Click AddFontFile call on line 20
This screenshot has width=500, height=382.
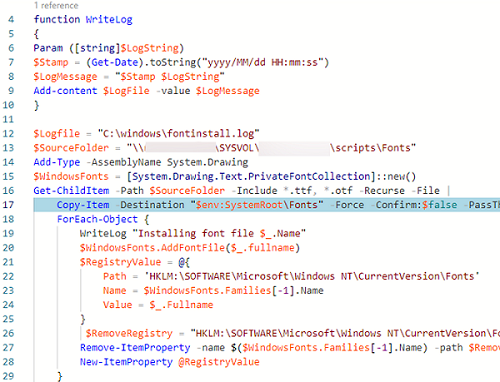pyautogui.click(x=193, y=248)
